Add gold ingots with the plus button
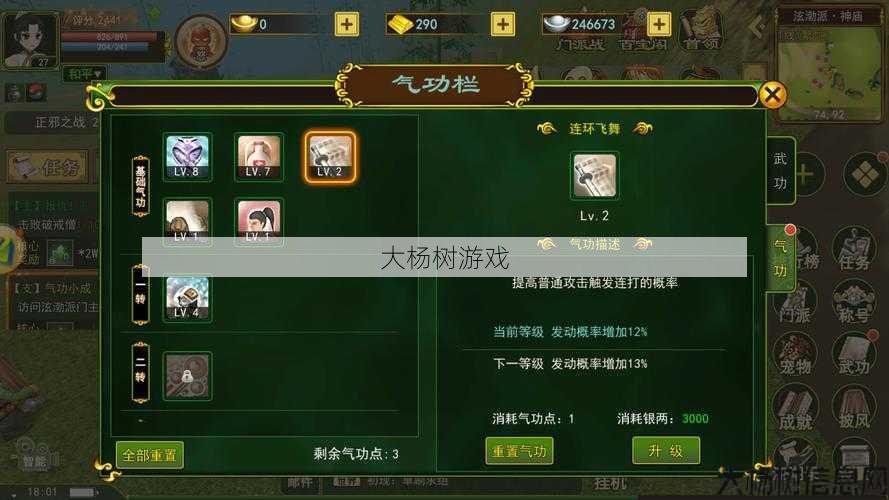Image resolution: width=889 pixels, height=500 pixels. click(346, 24)
